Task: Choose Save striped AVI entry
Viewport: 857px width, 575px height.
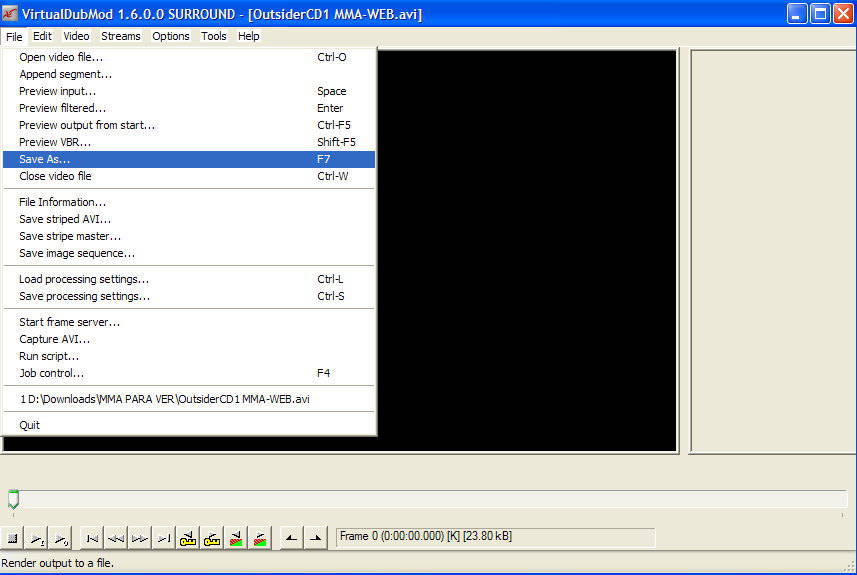Action: point(189,219)
